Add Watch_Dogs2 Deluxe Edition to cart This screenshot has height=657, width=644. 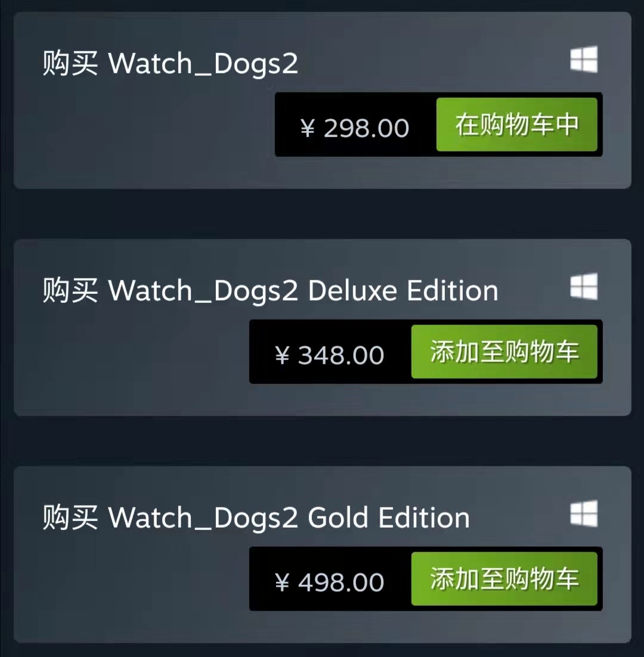(x=504, y=352)
